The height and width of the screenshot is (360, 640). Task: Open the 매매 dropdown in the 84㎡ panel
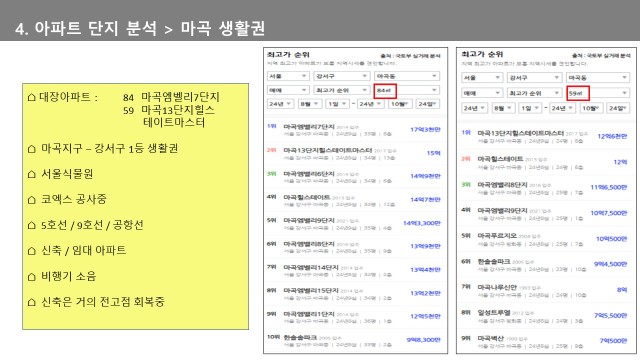[x=288, y=90]
